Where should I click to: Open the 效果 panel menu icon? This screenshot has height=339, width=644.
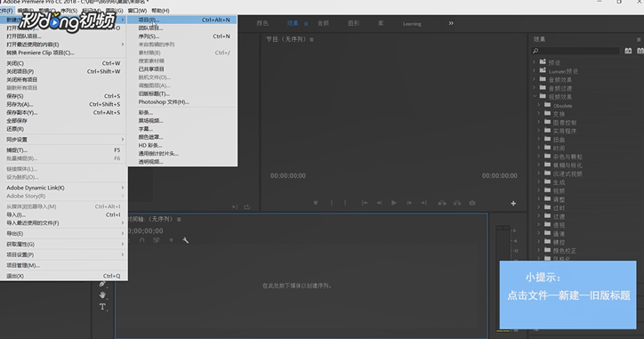coord(639,39)
